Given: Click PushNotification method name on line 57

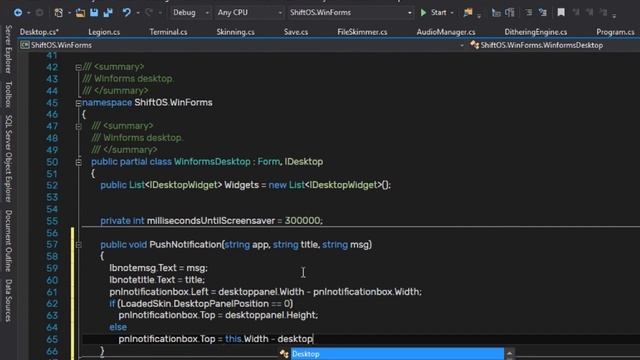Looking at the screenshot, I should click(185, 244).
